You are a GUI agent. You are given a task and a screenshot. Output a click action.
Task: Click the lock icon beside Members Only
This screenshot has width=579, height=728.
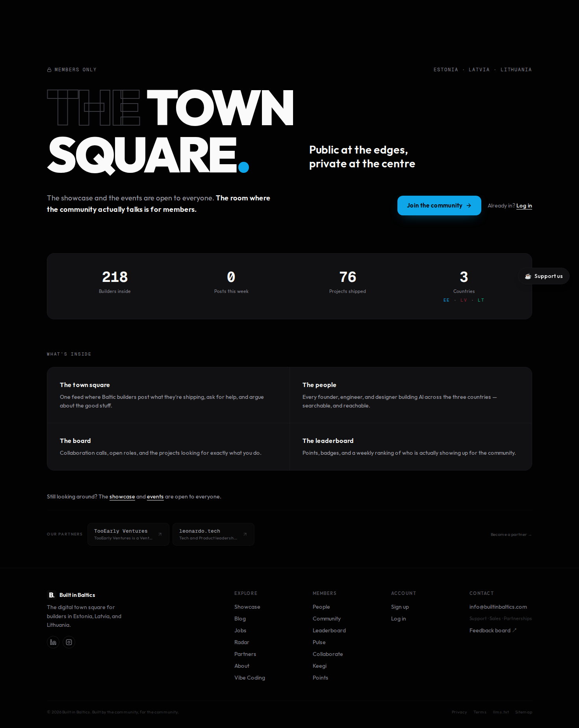tap(49, 70)
